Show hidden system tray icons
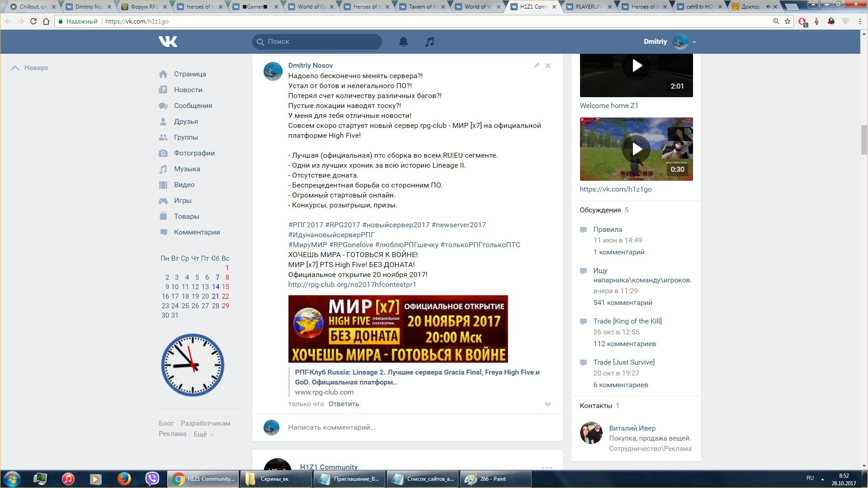 click(822, 479)
